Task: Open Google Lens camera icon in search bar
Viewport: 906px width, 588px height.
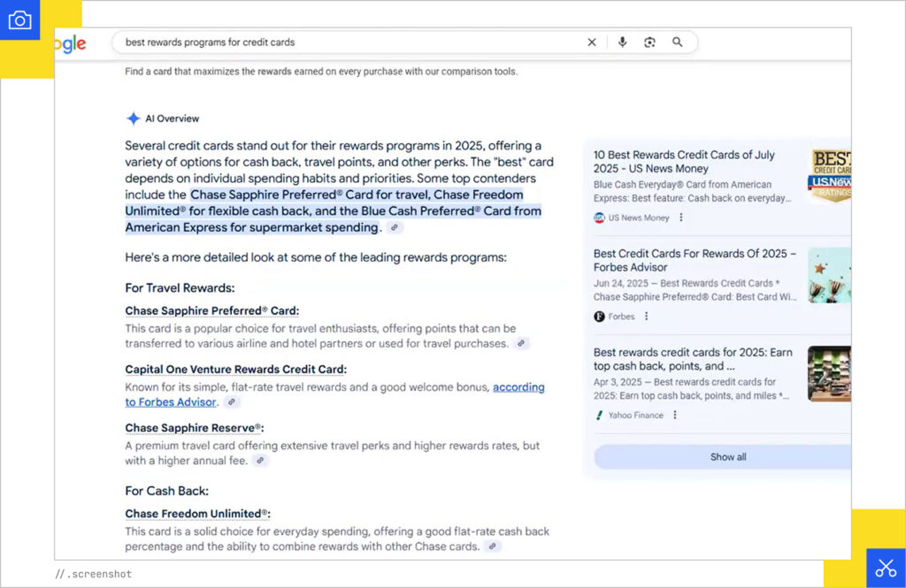Action: point(649,42)
